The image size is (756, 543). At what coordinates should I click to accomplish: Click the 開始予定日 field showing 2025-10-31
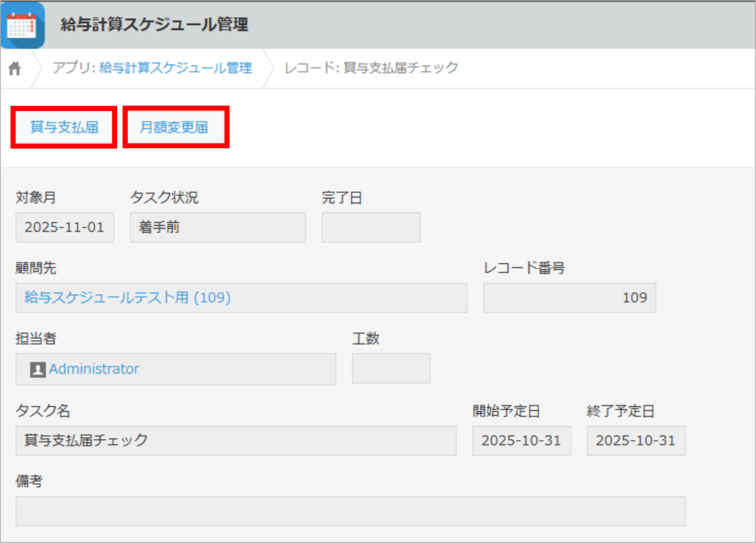tap(522, 441)
